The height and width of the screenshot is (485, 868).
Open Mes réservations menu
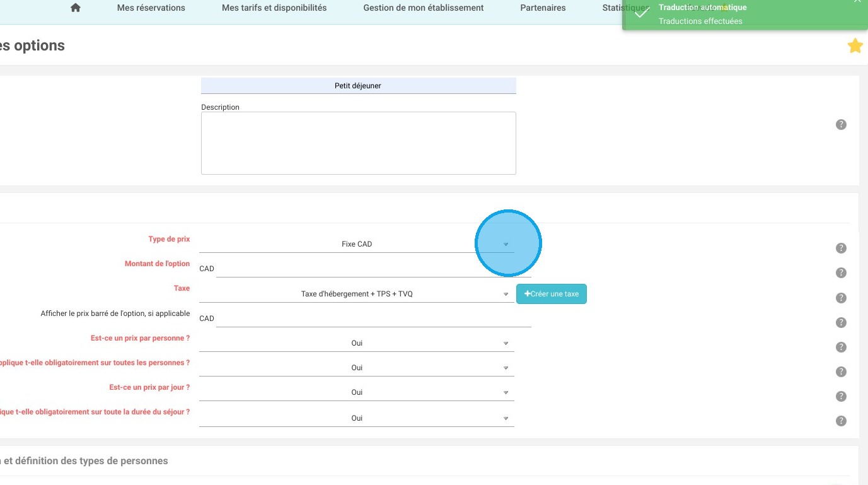[151, 8]
